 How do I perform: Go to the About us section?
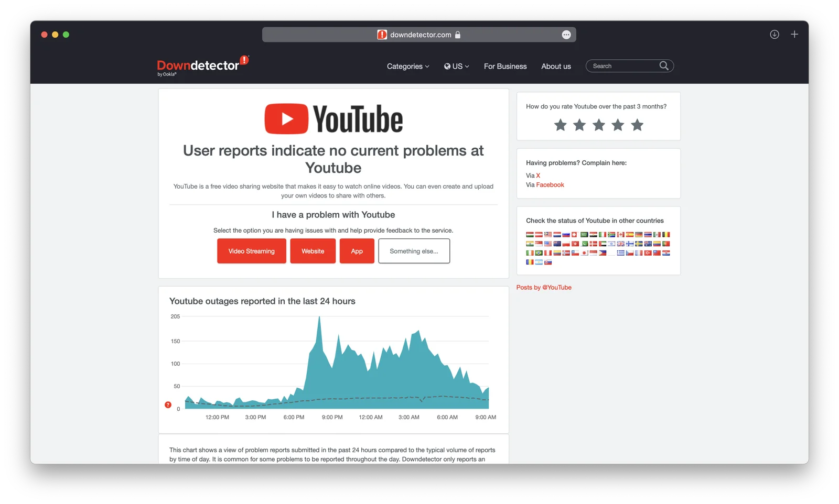(556, 66)
